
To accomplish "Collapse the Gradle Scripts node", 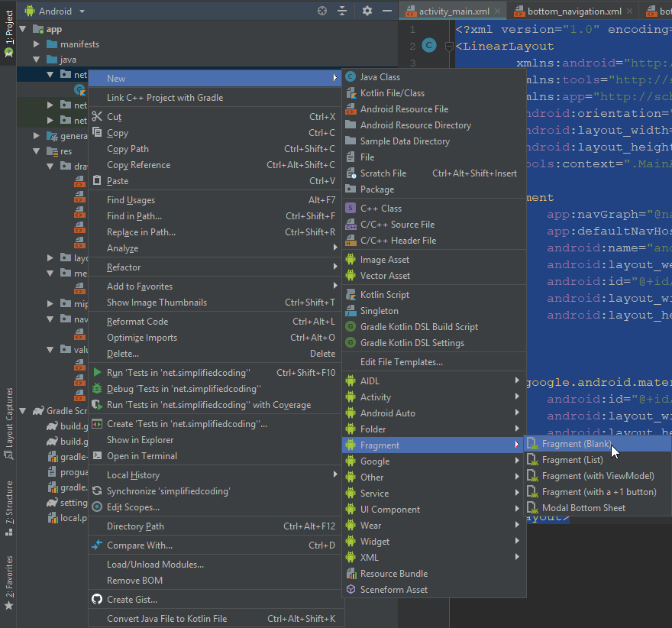I will tap(23, 411).
